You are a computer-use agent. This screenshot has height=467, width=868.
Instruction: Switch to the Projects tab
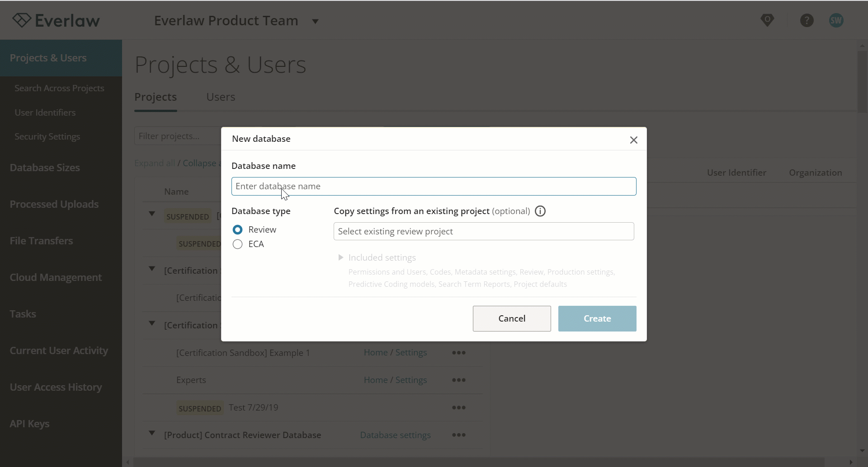coord(156,97)
